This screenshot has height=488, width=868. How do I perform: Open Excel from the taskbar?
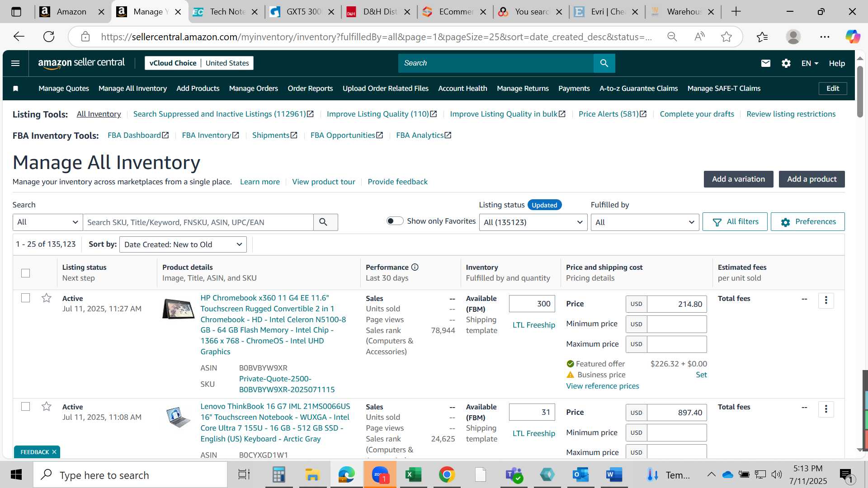(413, 475)
